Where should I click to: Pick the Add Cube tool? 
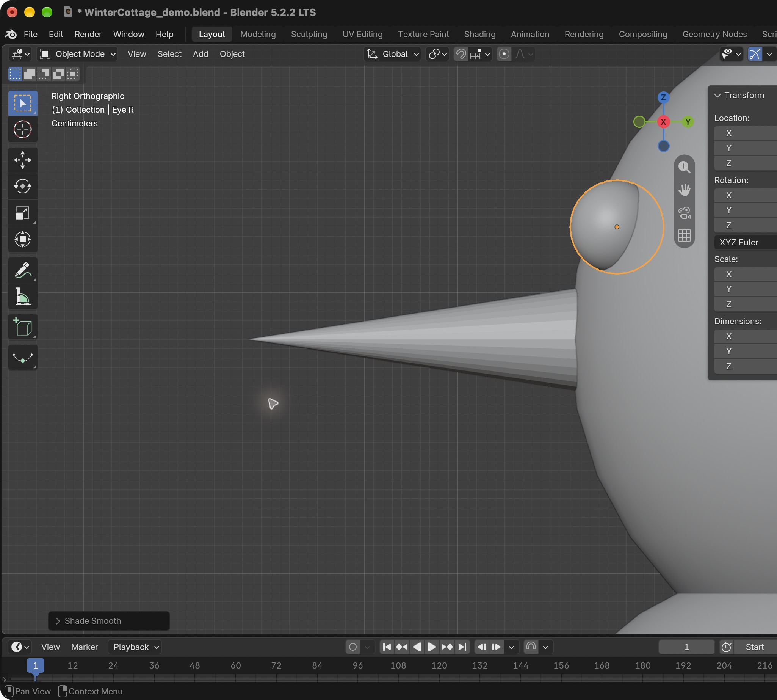pyautogui.click(x=23, y=327)
